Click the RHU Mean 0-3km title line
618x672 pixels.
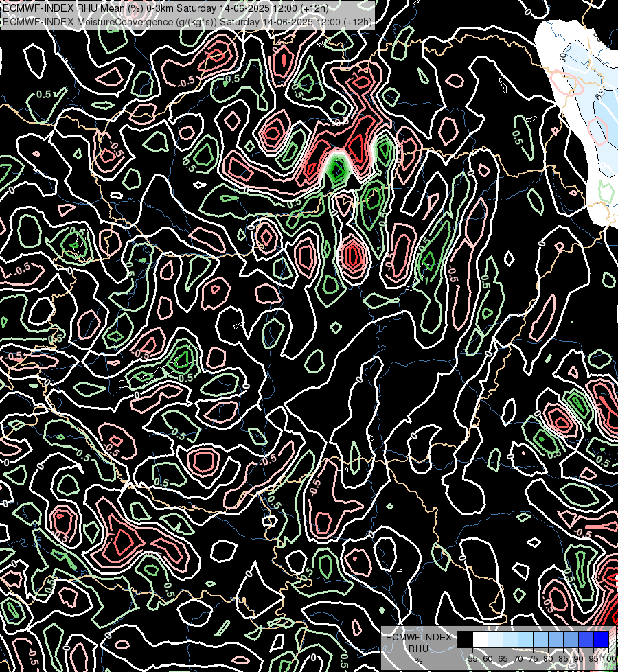[x=166, y=8]
